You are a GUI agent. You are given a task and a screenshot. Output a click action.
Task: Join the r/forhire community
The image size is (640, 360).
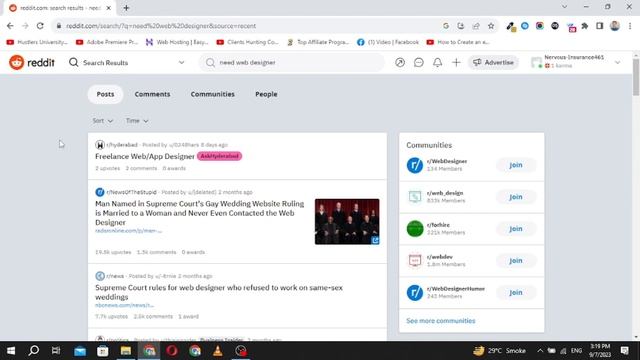click(x=516, y=229)
